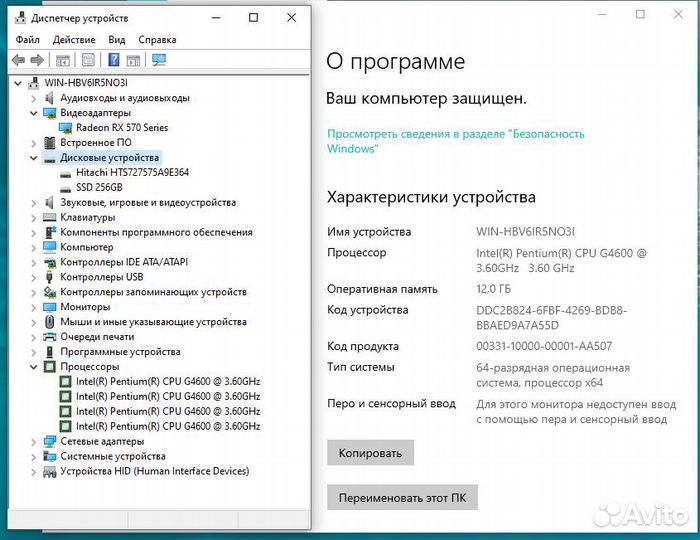Maximize the Device Manager window
This screenshot has height=540, width=700.
253,17
